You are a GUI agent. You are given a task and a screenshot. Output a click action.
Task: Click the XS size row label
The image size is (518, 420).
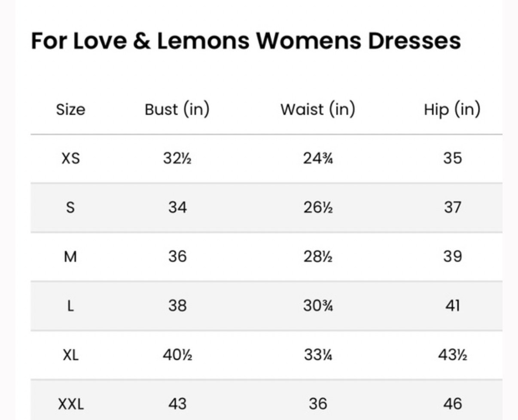[70, 158]
